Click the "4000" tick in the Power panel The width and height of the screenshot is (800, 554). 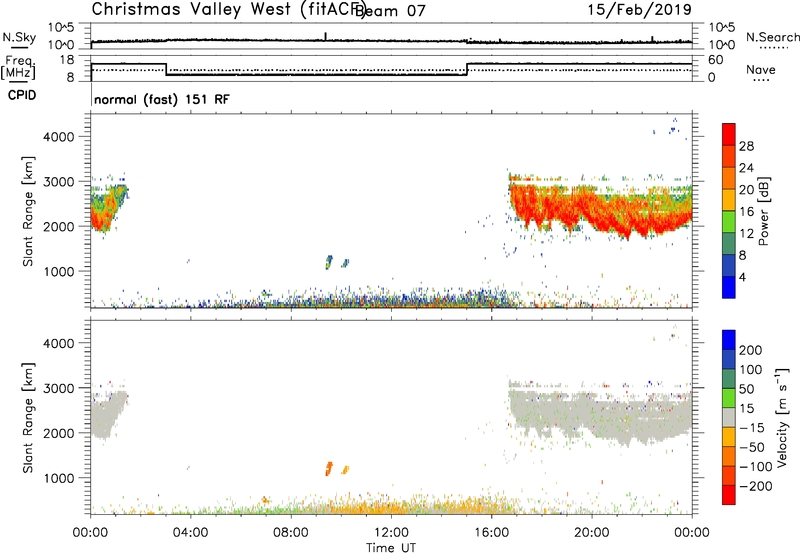(x=59, y=137)
